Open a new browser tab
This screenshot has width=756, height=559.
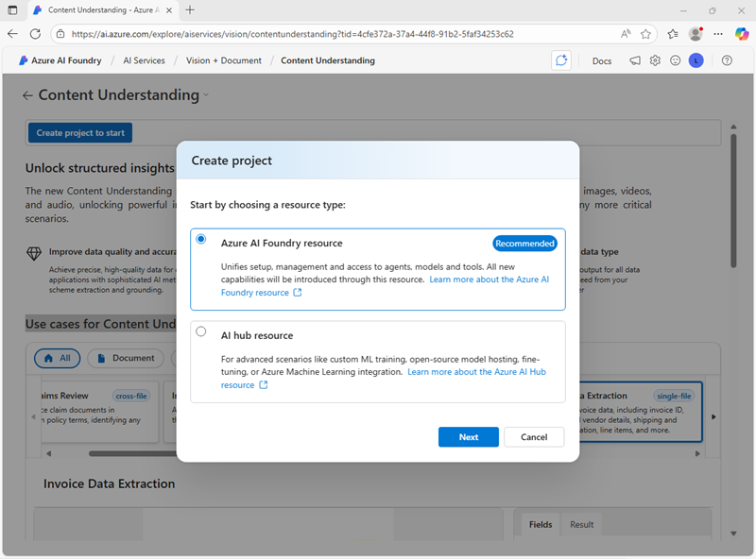pos(190,9)
